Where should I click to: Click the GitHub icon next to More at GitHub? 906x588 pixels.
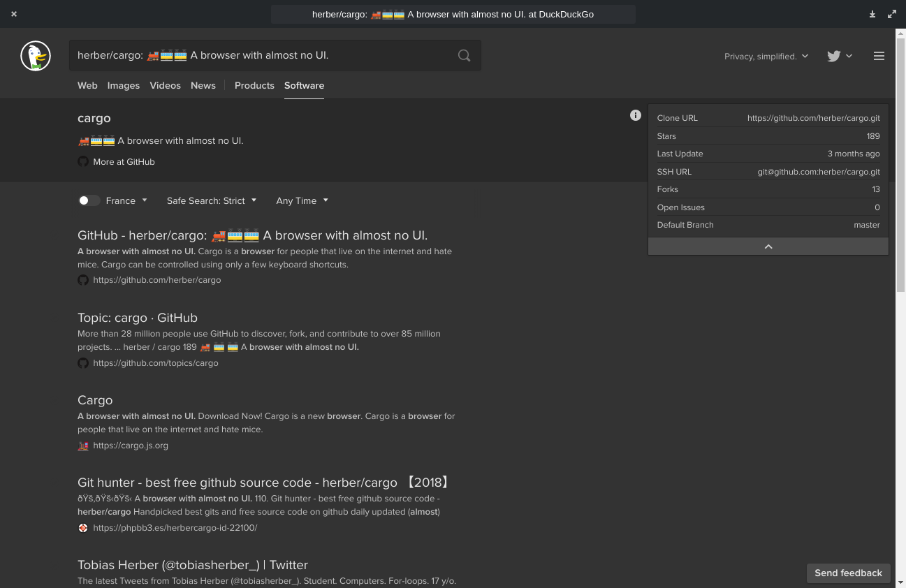click(83, 161)
